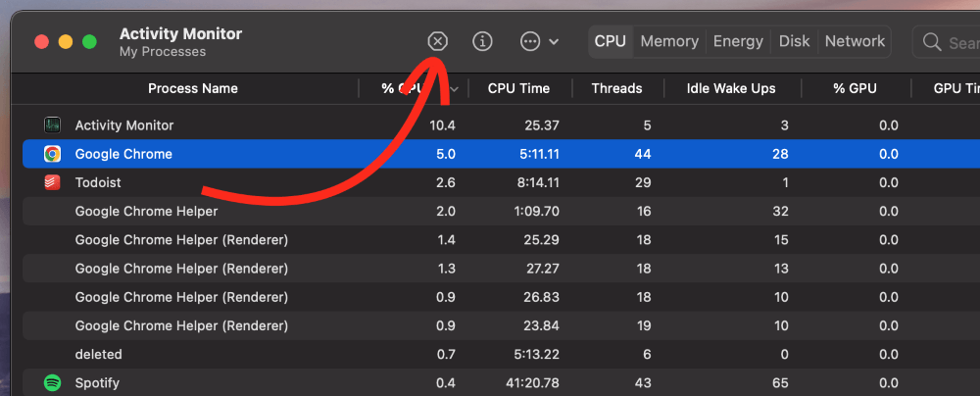This screenshot has width=980, height=396.
Task: Click the Activity Monitor app icon in list
Action: [53, 125]
